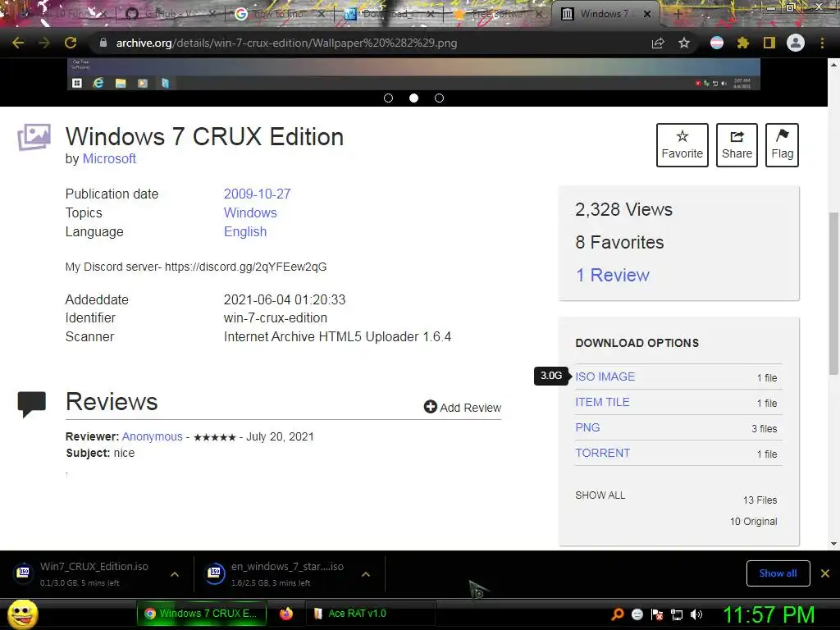The width and height of the screenshot is (840, 630).
Task: Open the magnifier icon in system tray
Action: (618, 614)
